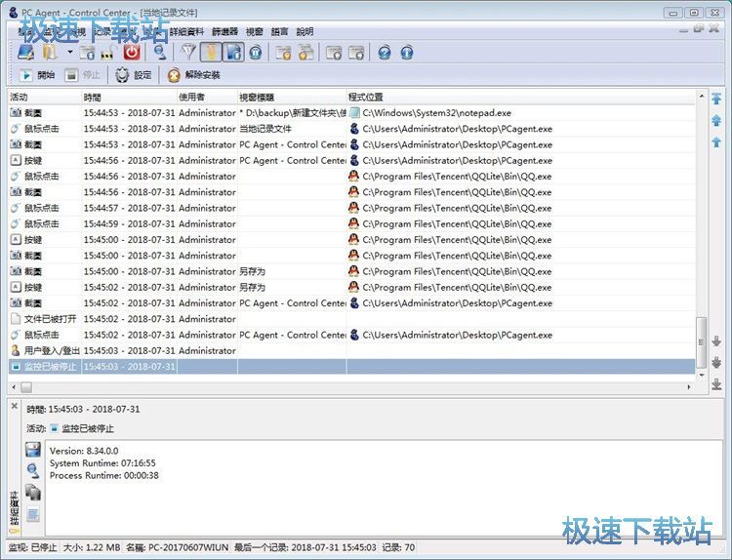Sort by the 活动 column header
Image resolution: width=732 pixels, height=560 pixels.
45,97
